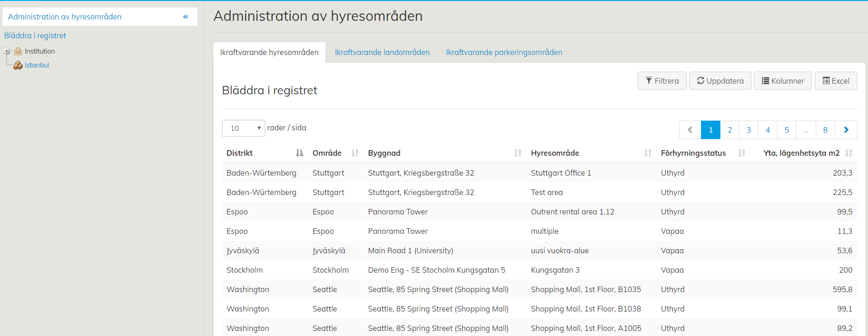The width and height of the screenshot is (868, 336).
Task: Open the Istanbul tree item
Action: (37, 65)
